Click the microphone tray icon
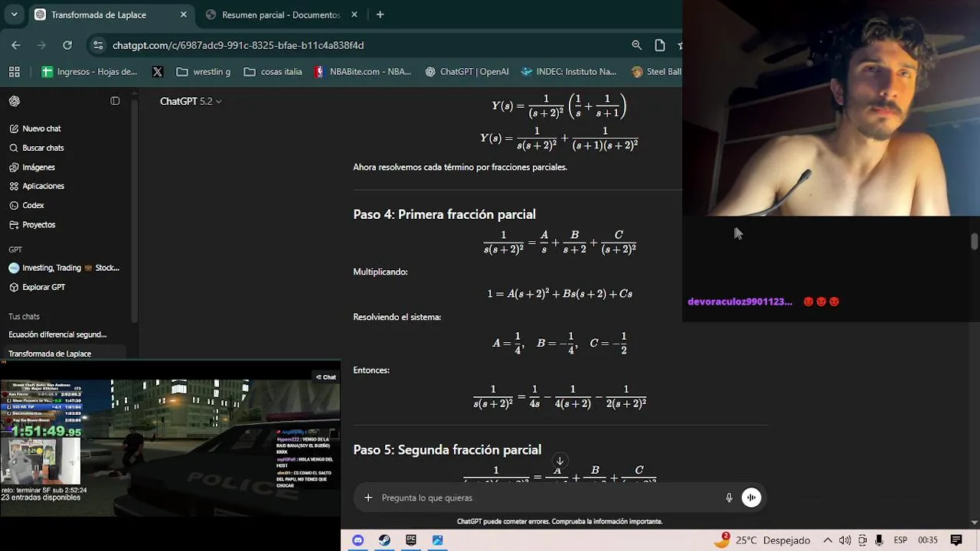Screen dimensions: 980x551 [879, 540]
